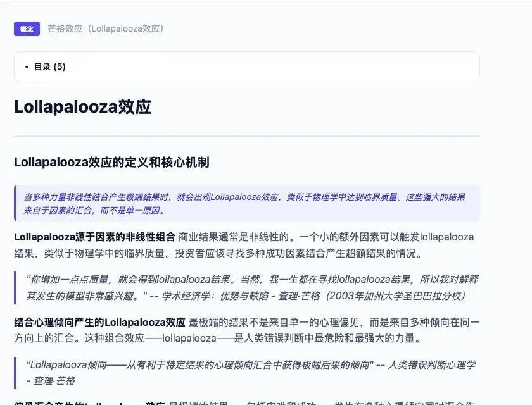Click bold text Lollapalooza源于因素的非线性组合
Image resolution: width=532 pixels, height=405 pixels.
tap(94, 237)
